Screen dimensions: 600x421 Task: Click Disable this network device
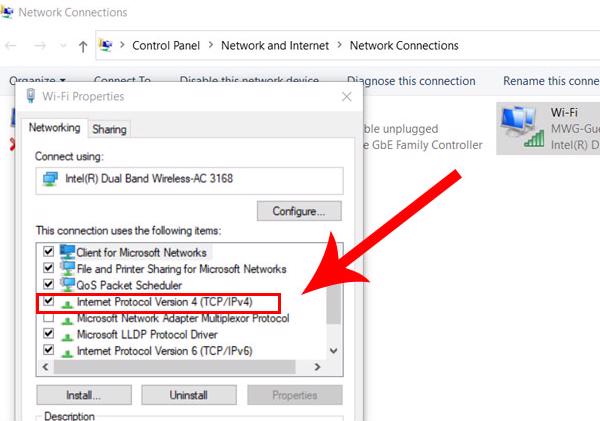pyautogui.click(x=249, y=80)
